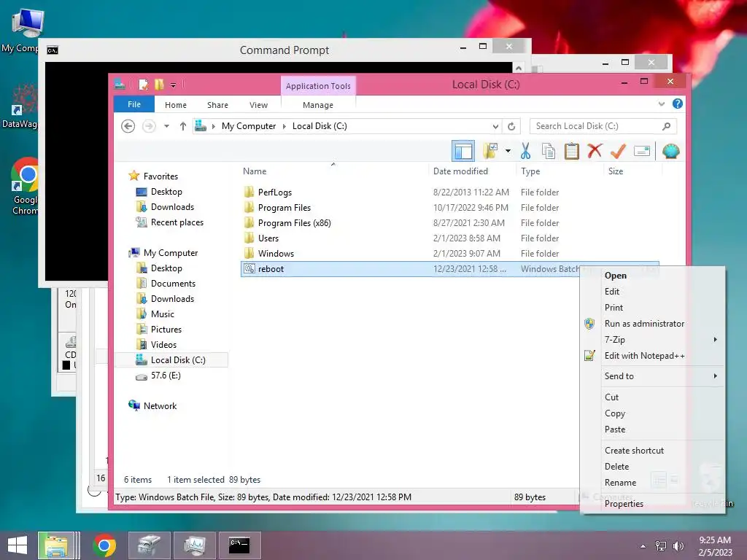
Task: Switch to the View ribbon tab
Action: (258, 105)
